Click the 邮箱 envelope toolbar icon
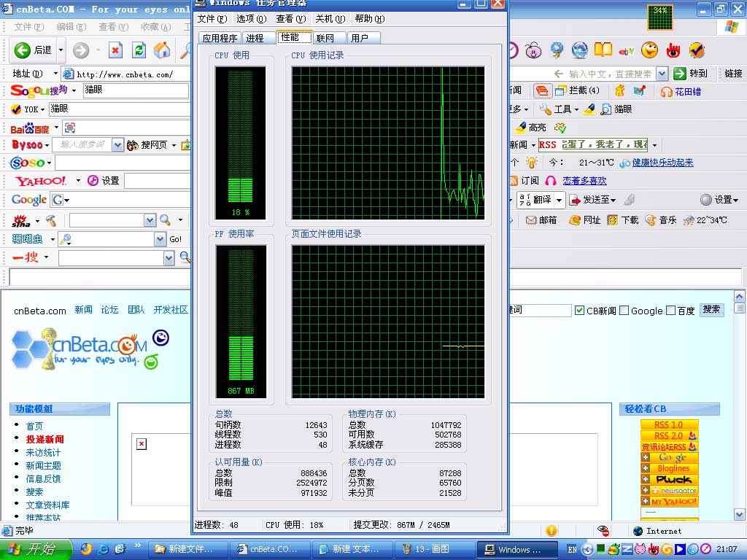This screenshot has height=560, width=747. tap(531, 220)
